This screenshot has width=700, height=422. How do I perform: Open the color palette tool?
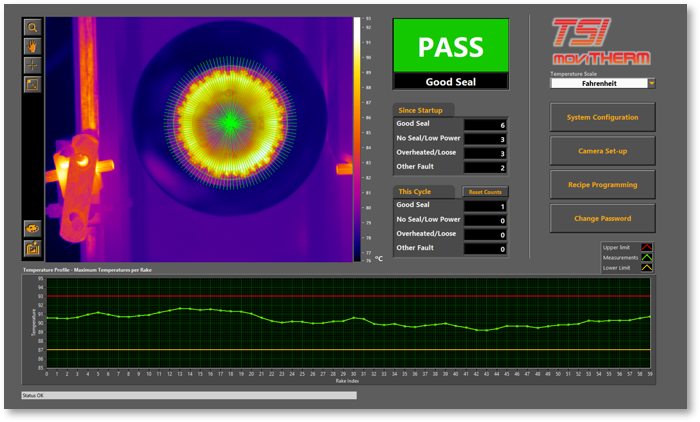tap(32, 229)
